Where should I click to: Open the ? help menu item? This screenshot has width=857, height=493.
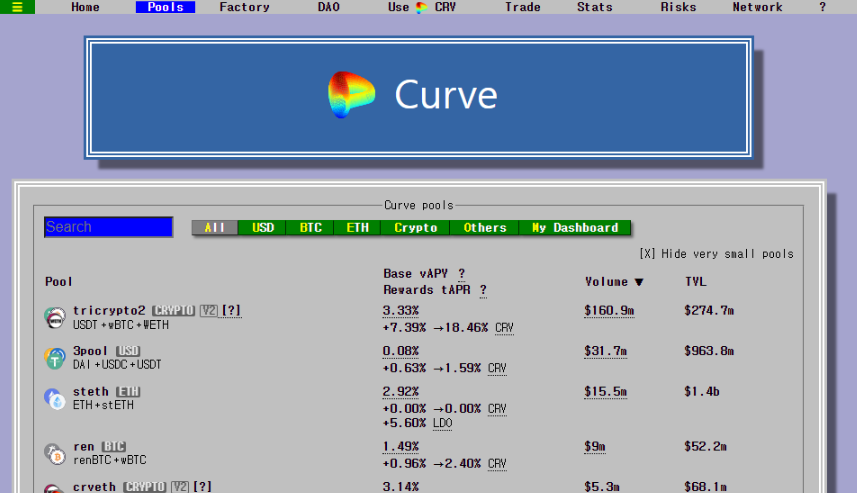point(823,7)
